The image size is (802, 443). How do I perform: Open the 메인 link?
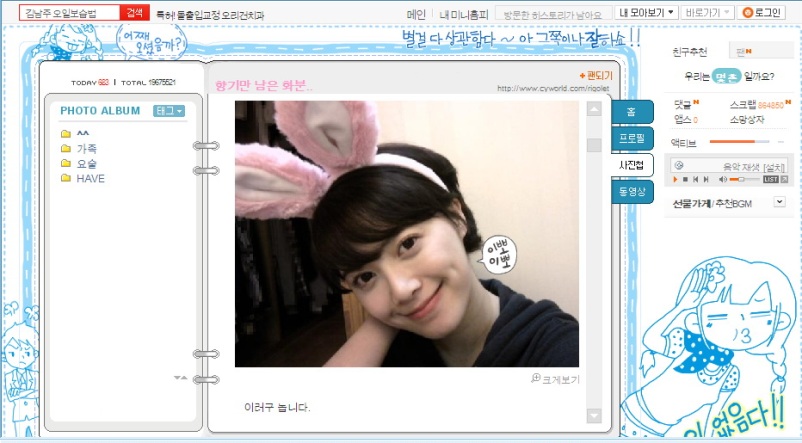[416, 14]
